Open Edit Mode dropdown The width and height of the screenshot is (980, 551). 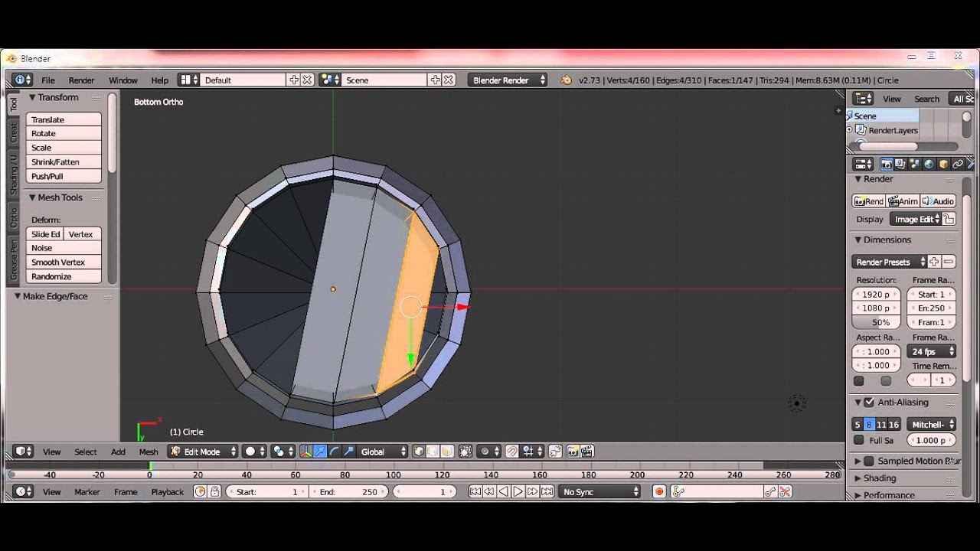point(203,452)
